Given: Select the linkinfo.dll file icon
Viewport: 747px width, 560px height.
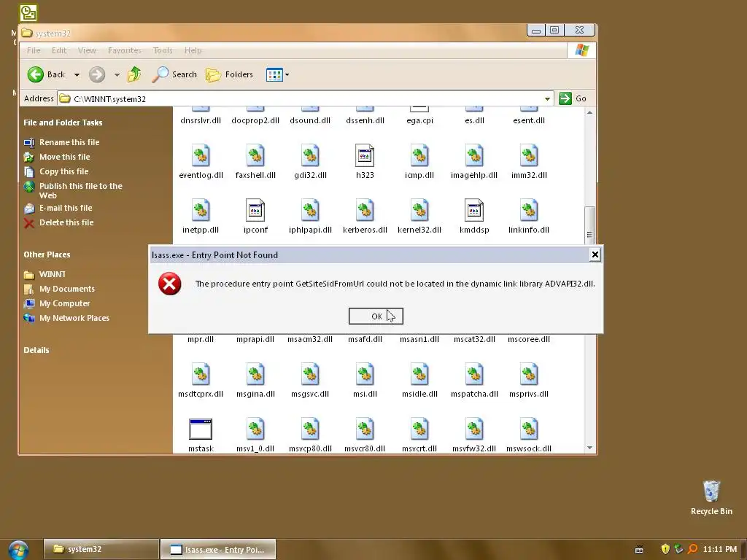Looking at the screenshot, I should coord(529,210).
